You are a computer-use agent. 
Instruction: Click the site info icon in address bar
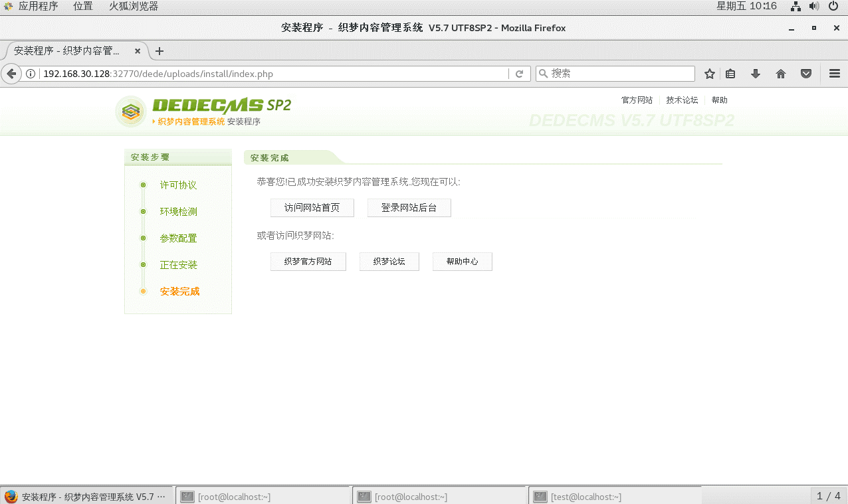click(x=31, y=74)
